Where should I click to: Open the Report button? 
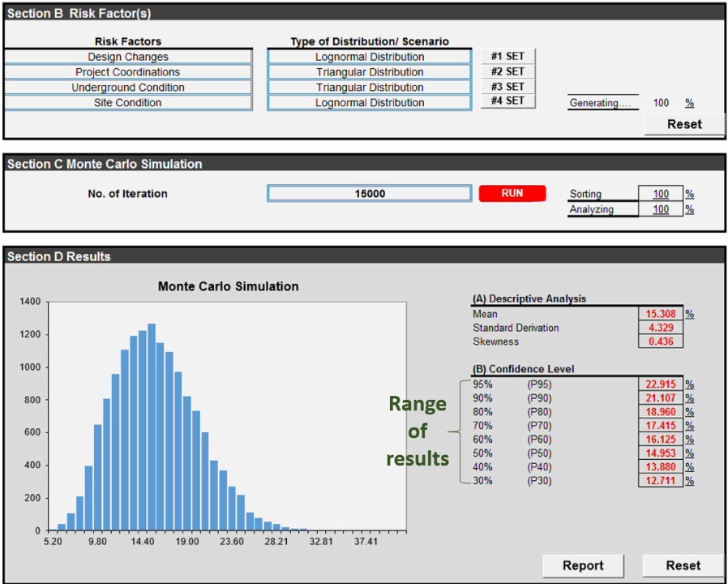[583, 565]
